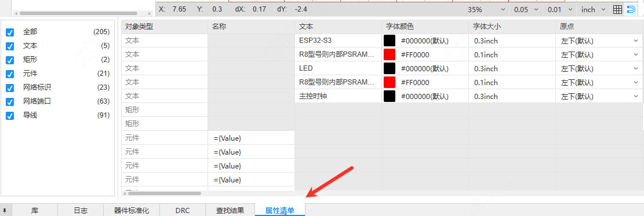Open the DRC tab

point(183,211)
